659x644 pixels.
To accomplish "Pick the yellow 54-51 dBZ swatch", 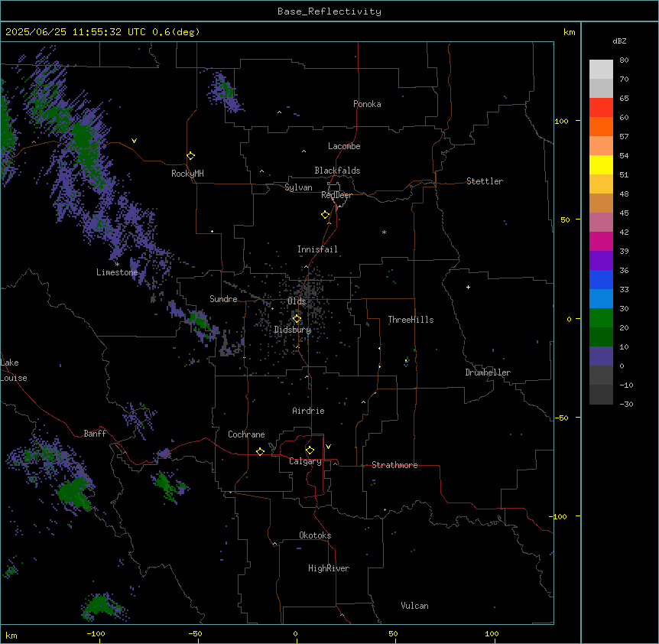I will pos(601,164).
